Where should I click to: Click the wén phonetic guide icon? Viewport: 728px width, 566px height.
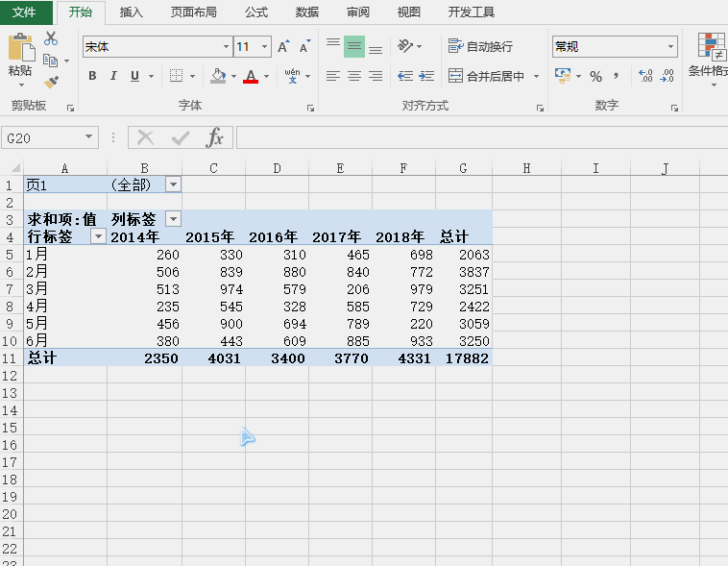pos(292,76)
